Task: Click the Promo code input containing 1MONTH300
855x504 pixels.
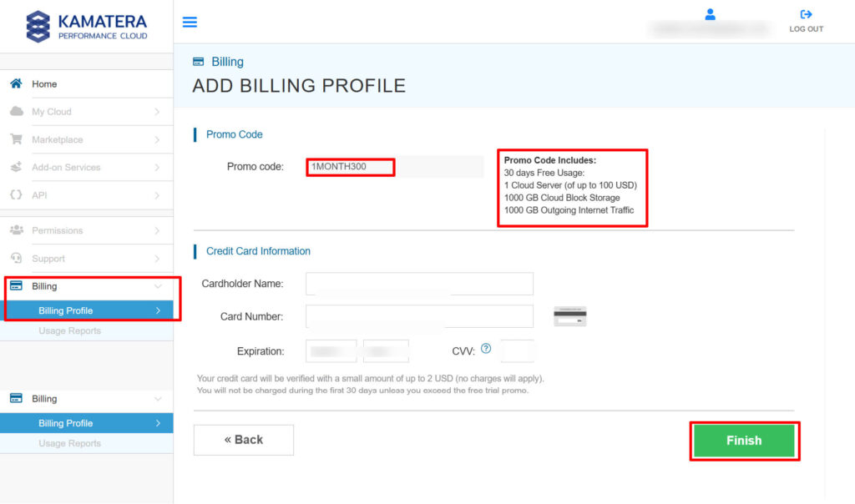Action: (350, 167)
